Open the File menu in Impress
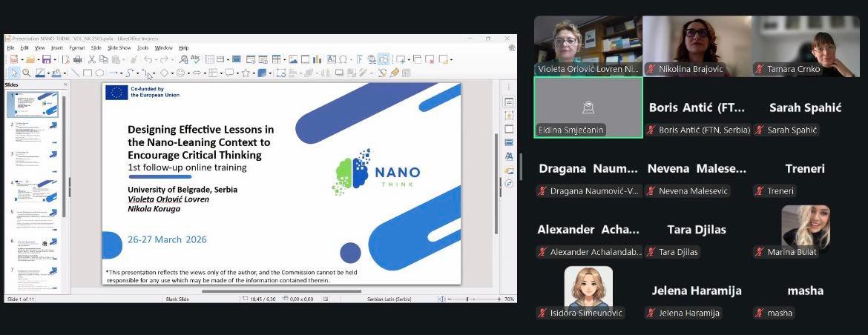Image resolution: width=868 pixels, height=335 pixels. [x=10, y=48]
